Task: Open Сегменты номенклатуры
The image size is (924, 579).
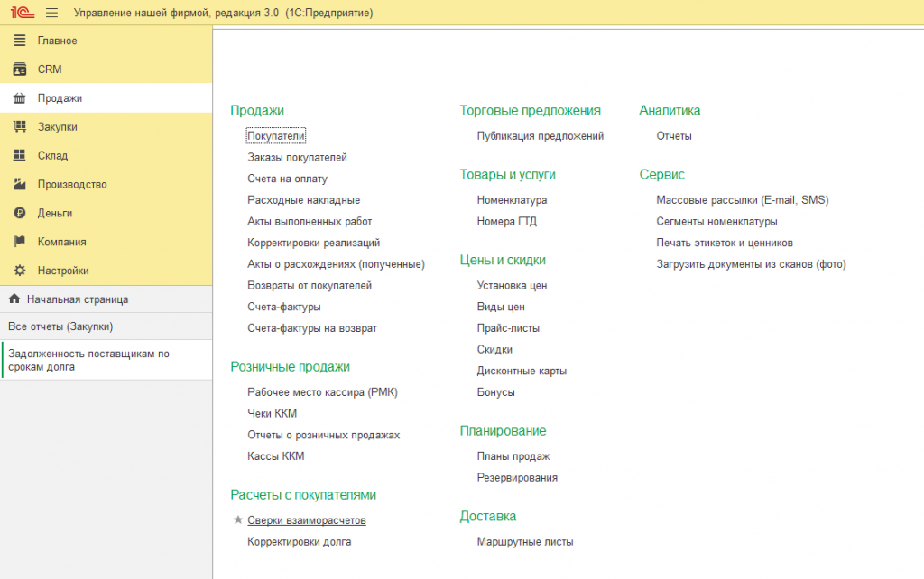Action: 716,222
